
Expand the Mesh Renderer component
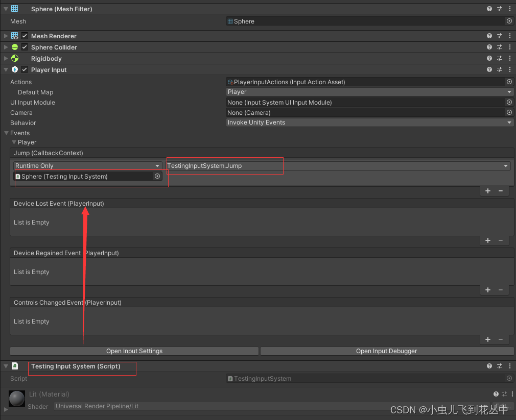coord(6,36)
